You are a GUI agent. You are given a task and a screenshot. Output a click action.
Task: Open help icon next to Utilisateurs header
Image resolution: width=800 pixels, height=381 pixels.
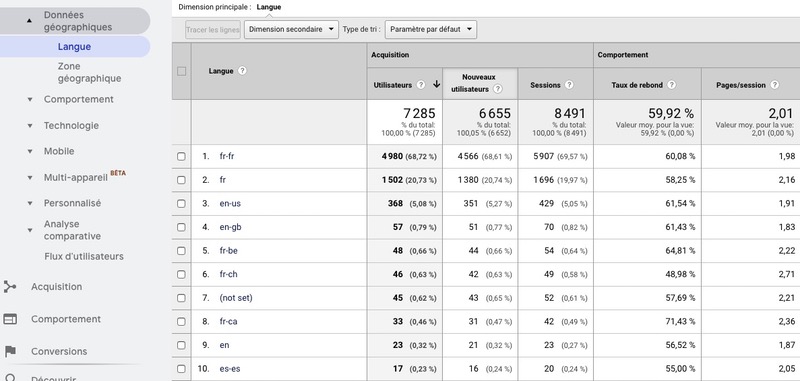421,85
